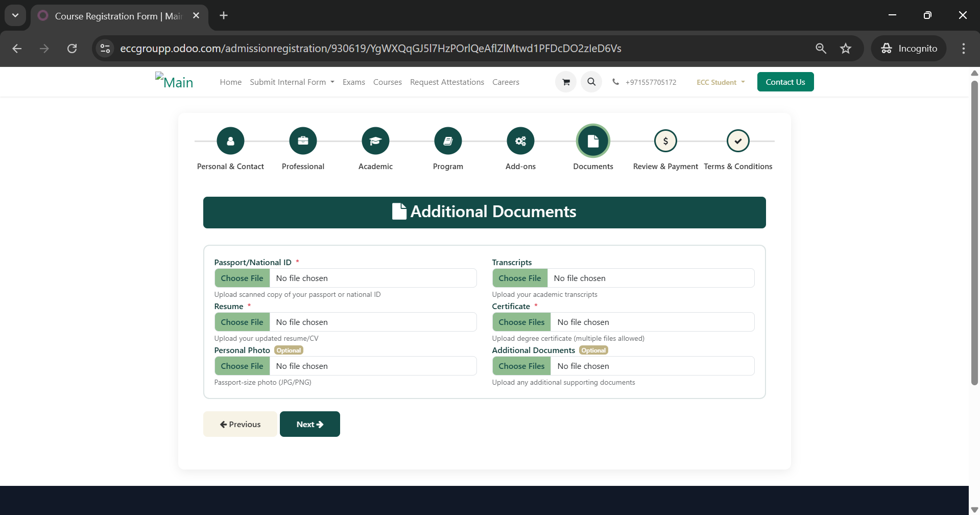Viewport: 980px width, 515px height.
Task: Expand the Submit Internal Form dropdown
Action: pyautogui.click(x=292, y=82)
